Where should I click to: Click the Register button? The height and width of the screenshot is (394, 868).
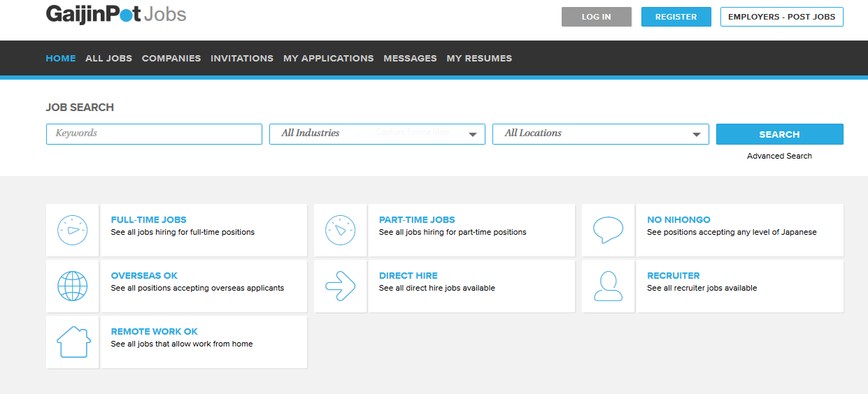[676, 17]
